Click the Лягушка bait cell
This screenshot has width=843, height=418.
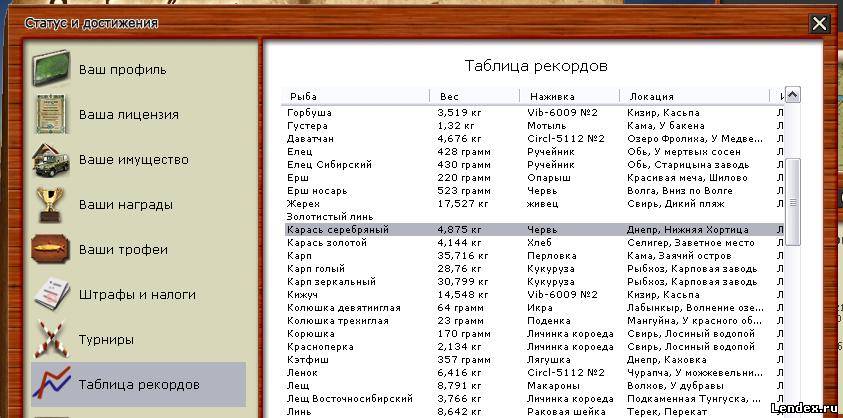click(x=549, y=359)
